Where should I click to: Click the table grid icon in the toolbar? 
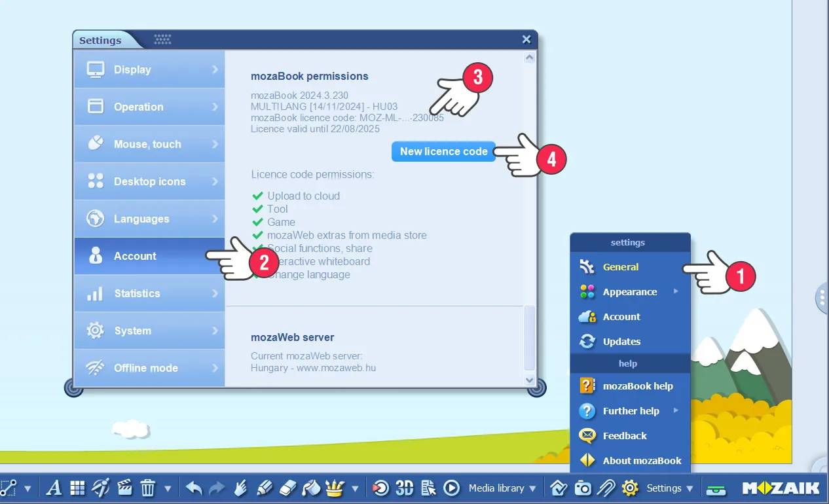pos(78,488)
